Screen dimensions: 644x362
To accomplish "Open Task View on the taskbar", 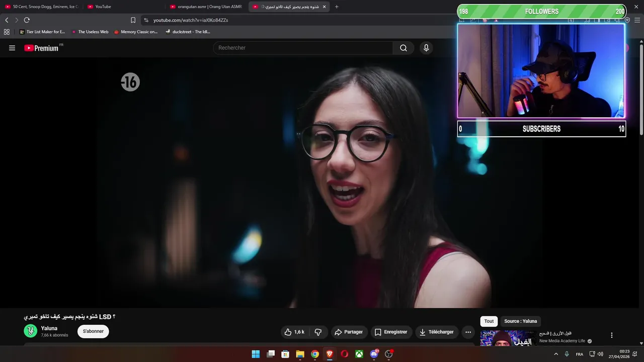I will [x=271, y=354].
